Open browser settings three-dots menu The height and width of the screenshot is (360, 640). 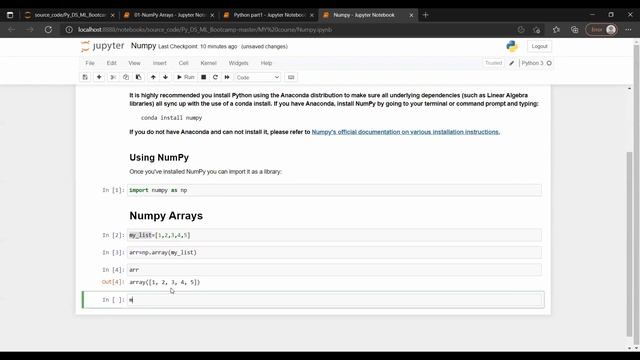(628, 30)
